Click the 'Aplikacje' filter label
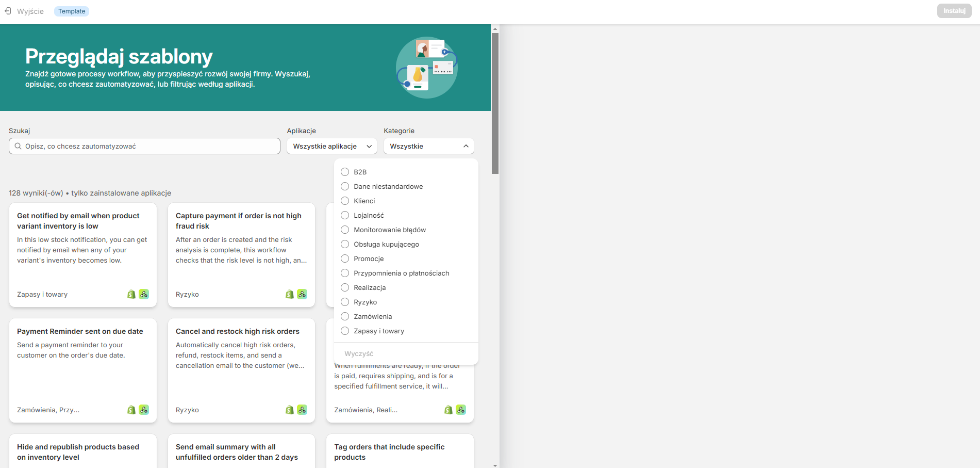 (302, 131)
